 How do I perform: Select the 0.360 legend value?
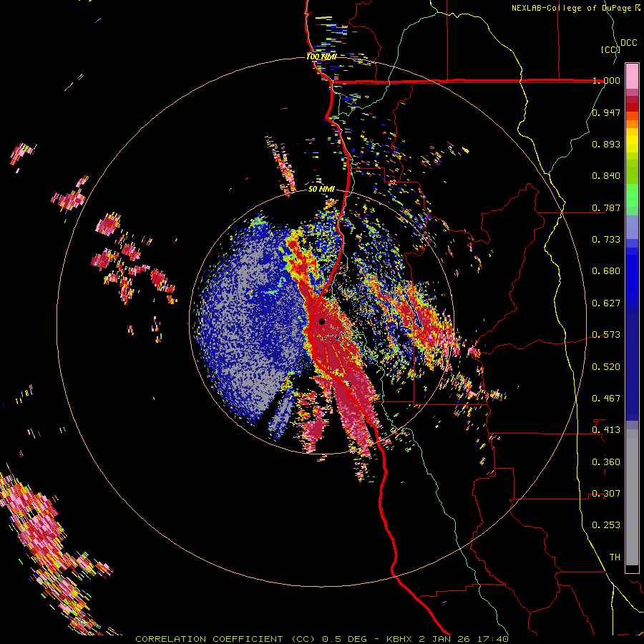tap(606, 462)
